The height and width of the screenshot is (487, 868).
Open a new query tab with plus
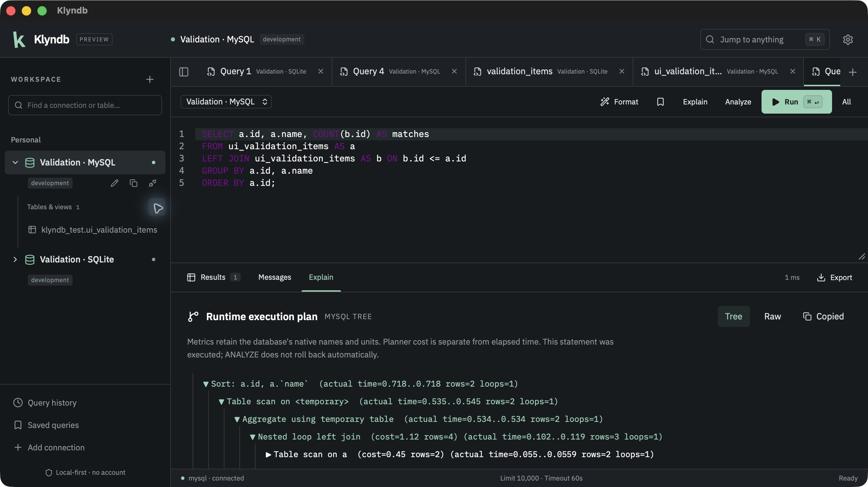click(x=852, y=72)
